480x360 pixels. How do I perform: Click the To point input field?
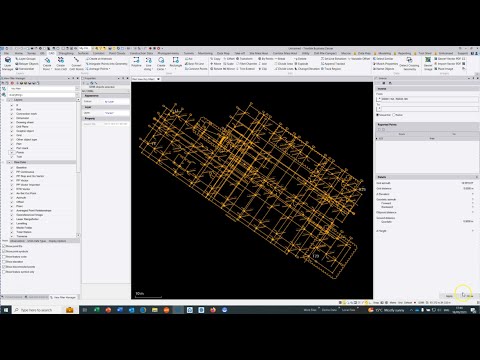click(429, 109)
